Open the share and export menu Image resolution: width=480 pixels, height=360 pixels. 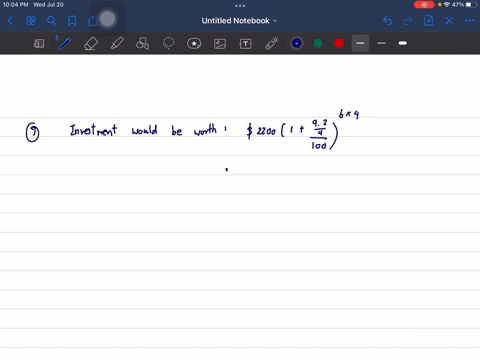pyautogui.click(x=92, y=21)
